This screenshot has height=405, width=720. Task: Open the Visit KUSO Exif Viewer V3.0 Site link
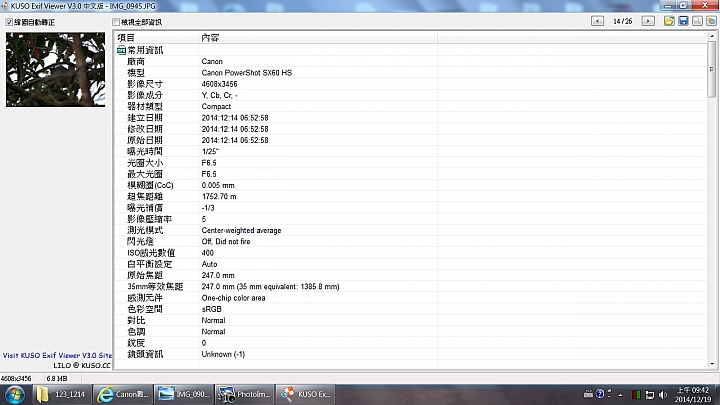tap(57, 355)
